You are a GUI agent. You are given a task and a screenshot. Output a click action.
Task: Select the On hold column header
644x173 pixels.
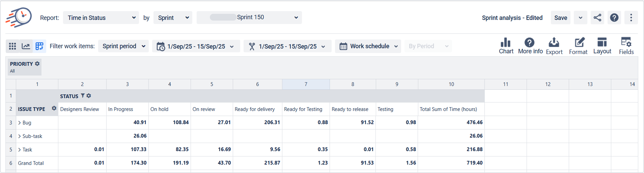(x=170, y=109)
